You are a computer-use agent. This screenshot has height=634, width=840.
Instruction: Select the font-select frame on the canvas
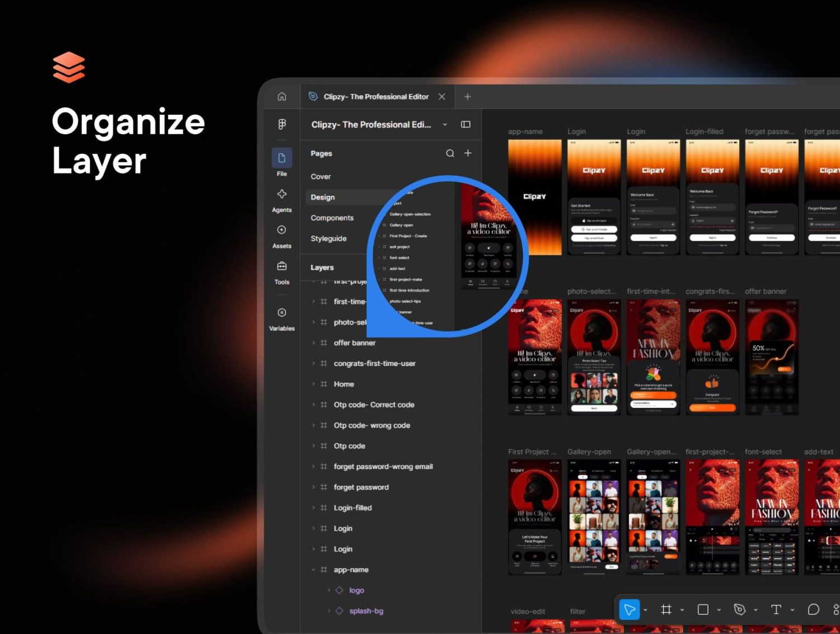tap(772, 517)
